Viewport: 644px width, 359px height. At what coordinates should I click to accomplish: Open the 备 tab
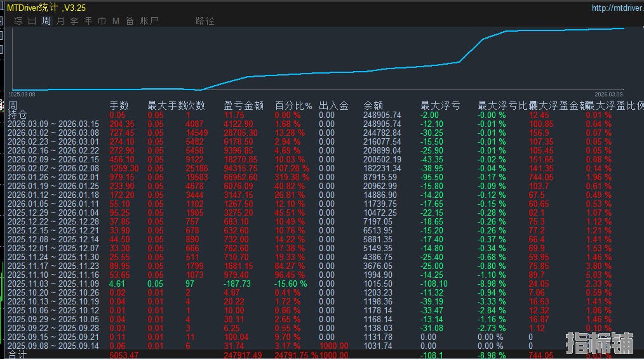coord(130,21)
